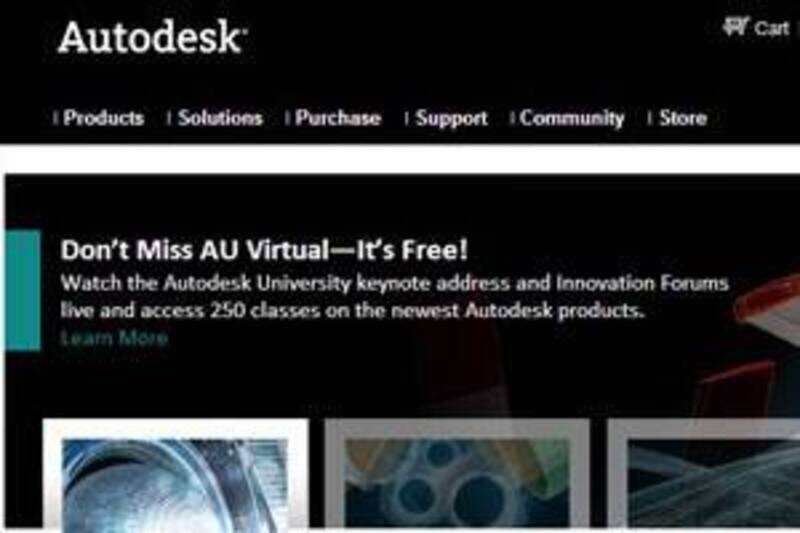This screenshot has width=800, height=533.
Task: Click the Don't Miss AU Virtual headline
Action: pyautogui.click(x=264, y=250)
